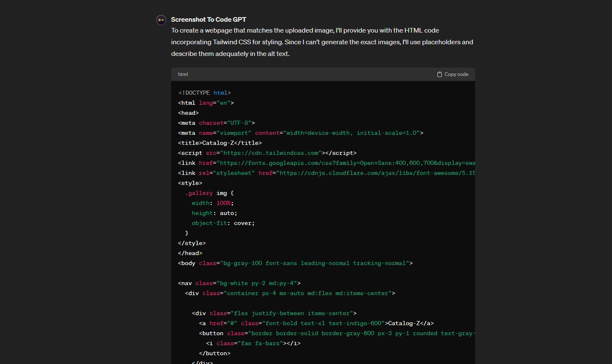612x364 pixels.
Task: Click the div class="container px-4" line
Action: [290, 293]
